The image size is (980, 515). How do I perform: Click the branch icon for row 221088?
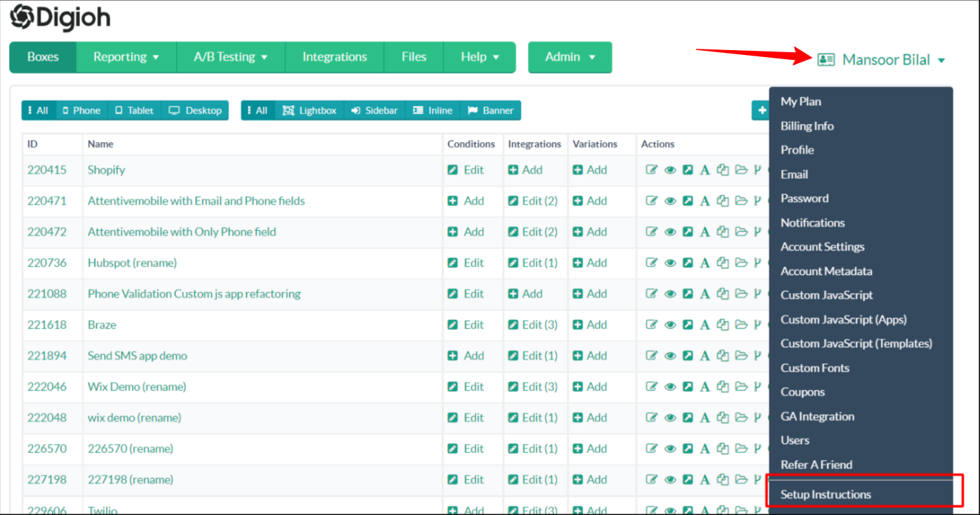(x=757, y=294)
